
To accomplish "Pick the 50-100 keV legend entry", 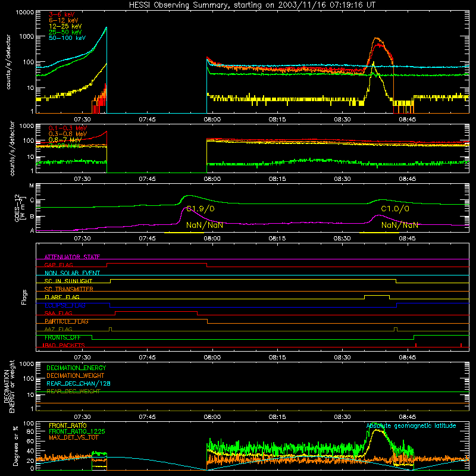I will point(67,38).
